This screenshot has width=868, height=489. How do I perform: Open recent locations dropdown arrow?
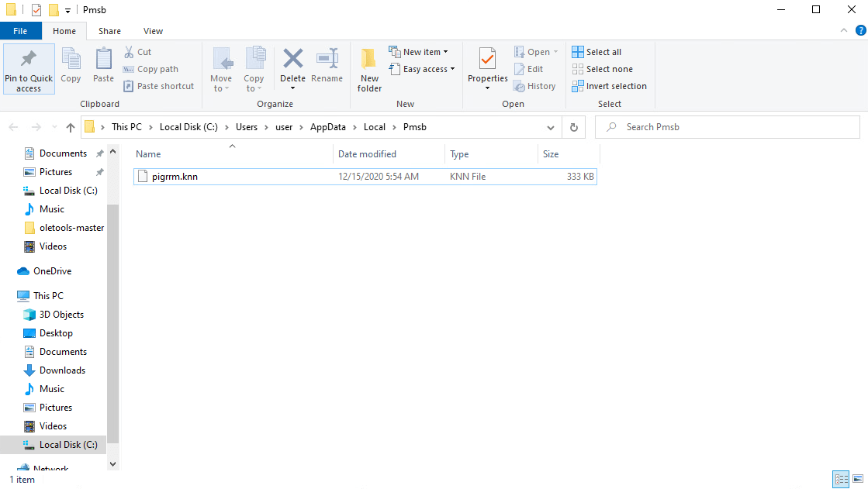pos(54,127)
